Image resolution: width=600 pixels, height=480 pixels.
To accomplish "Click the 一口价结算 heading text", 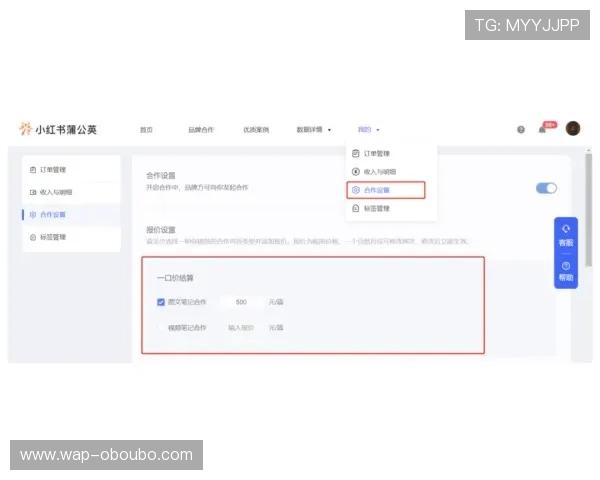I will (x=175, y=278).
